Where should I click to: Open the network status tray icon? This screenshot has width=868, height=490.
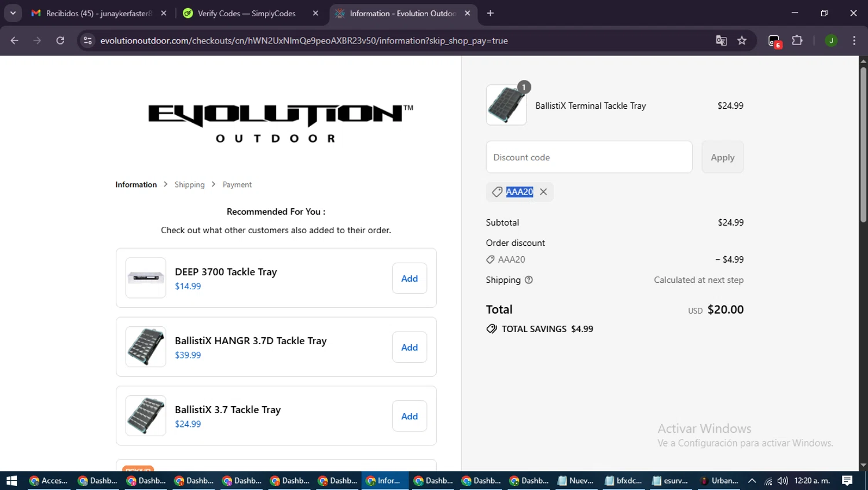click(x=768, y=481)
